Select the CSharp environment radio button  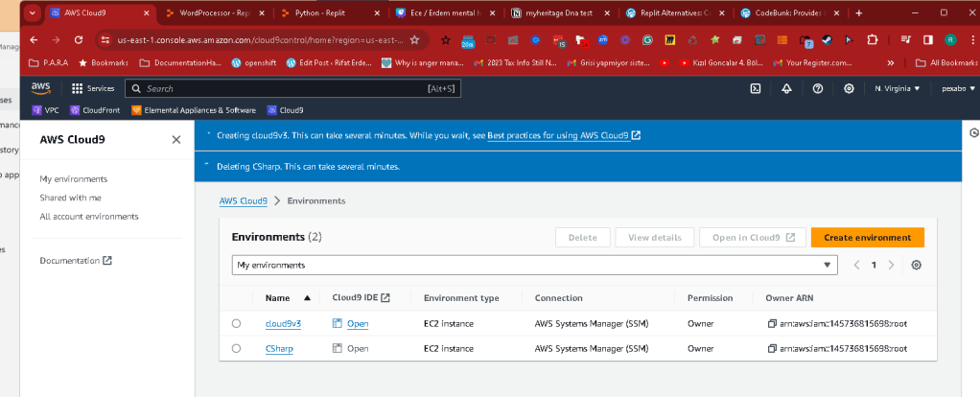pos(236,348)
